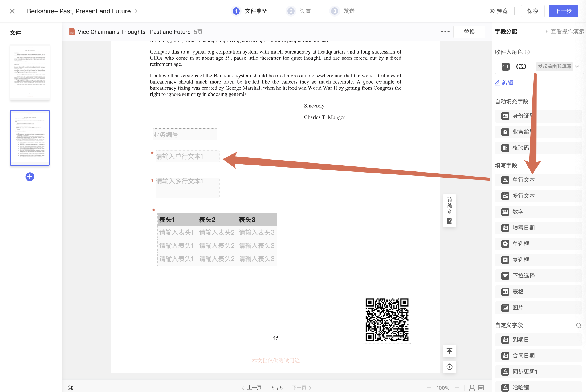Click the scroll-to-top arrow icon
This screenshot has height=392, width=586.
449,351
